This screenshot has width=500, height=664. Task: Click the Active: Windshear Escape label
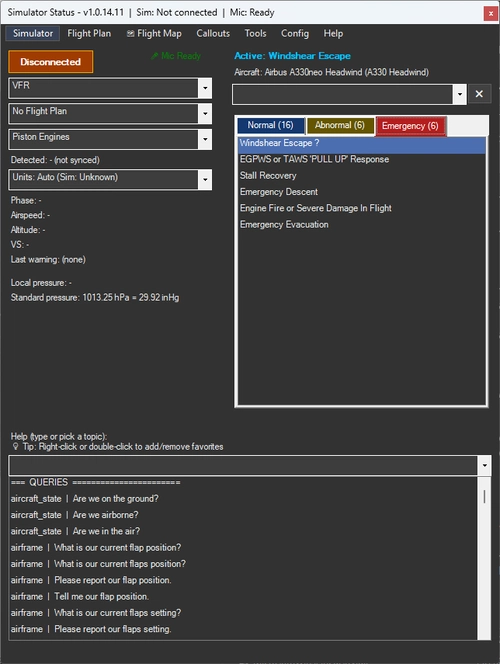point(293,56)
